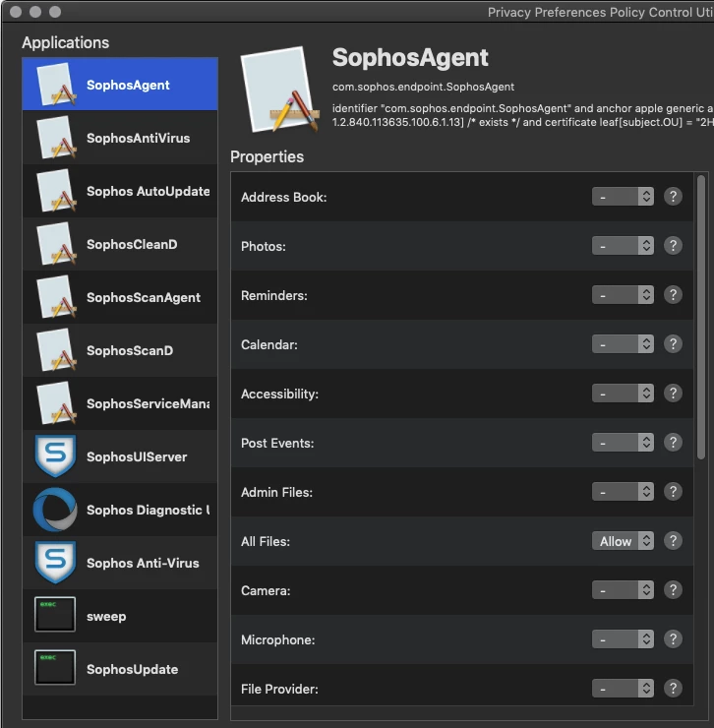Open help for Camera property

tap(673, 590)
